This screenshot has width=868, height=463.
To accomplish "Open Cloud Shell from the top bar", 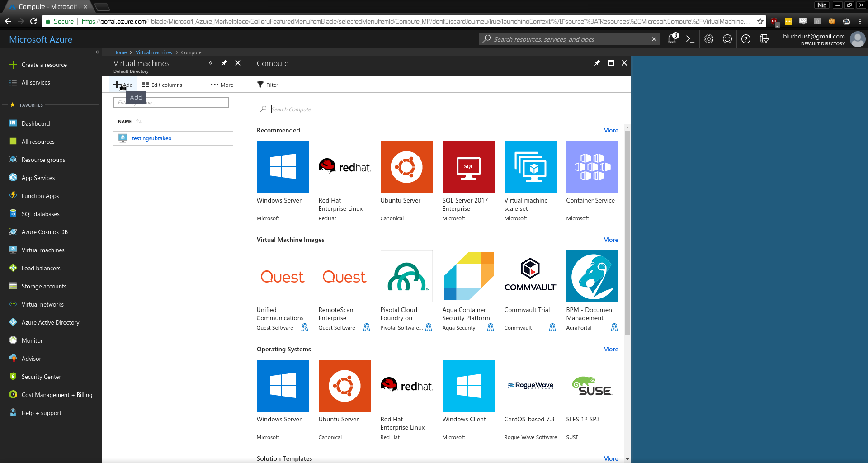I will [690, 39].
